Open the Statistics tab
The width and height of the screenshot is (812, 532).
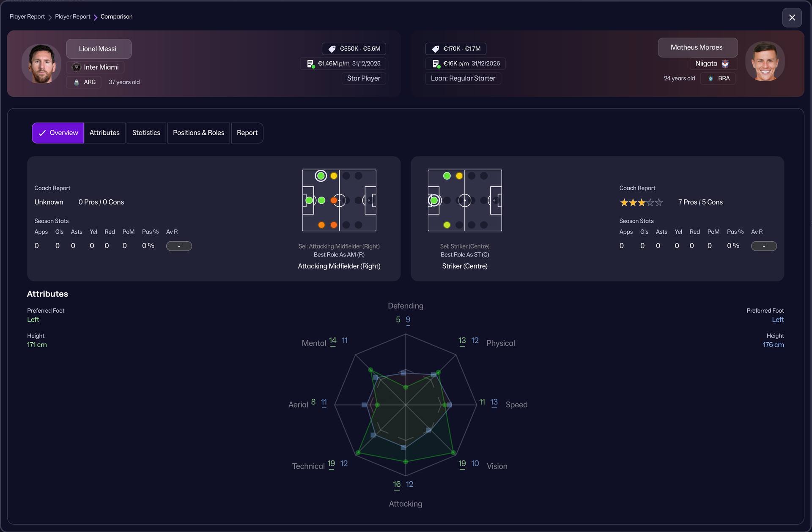[146, 133]
